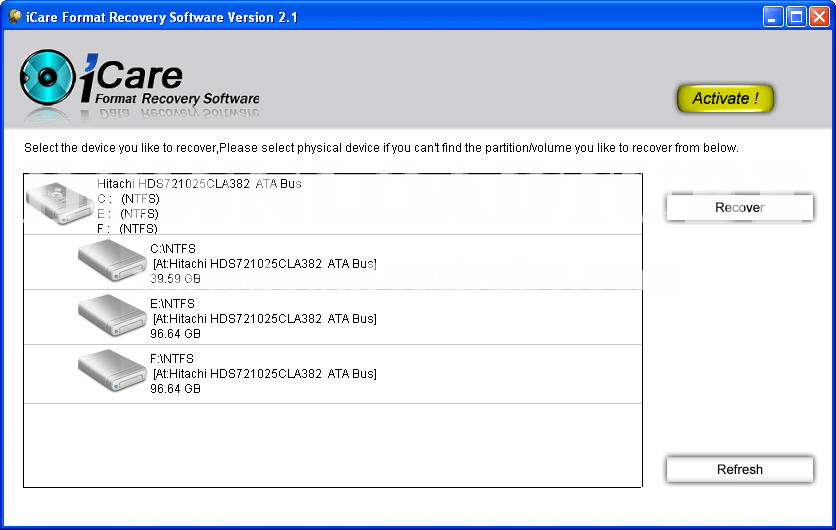
Task: Select the F:\NTFS volume label
Action: click(x=172, y=358)
